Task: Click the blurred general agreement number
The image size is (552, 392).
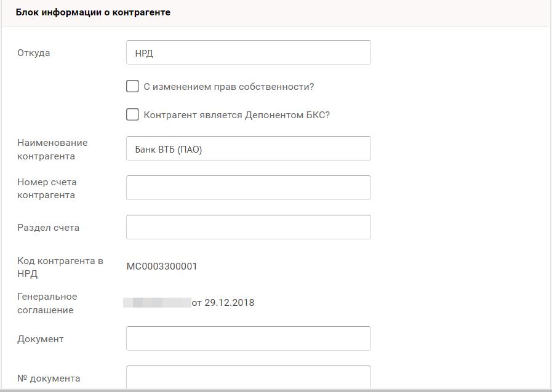Action: [x=157, y=303]
